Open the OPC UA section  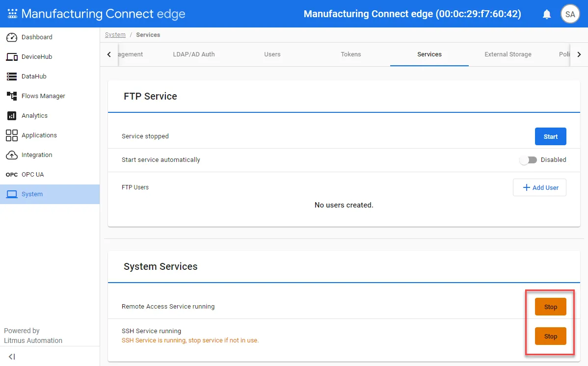point(50,174)
